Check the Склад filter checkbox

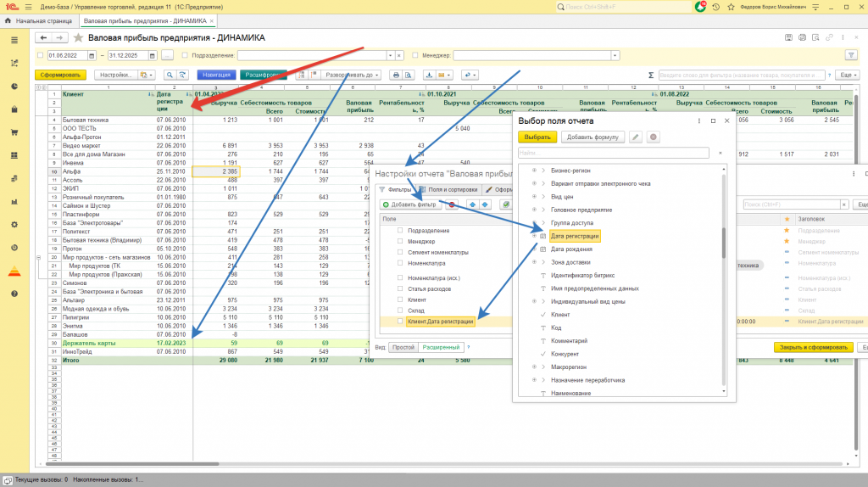(x=400, y=311)
